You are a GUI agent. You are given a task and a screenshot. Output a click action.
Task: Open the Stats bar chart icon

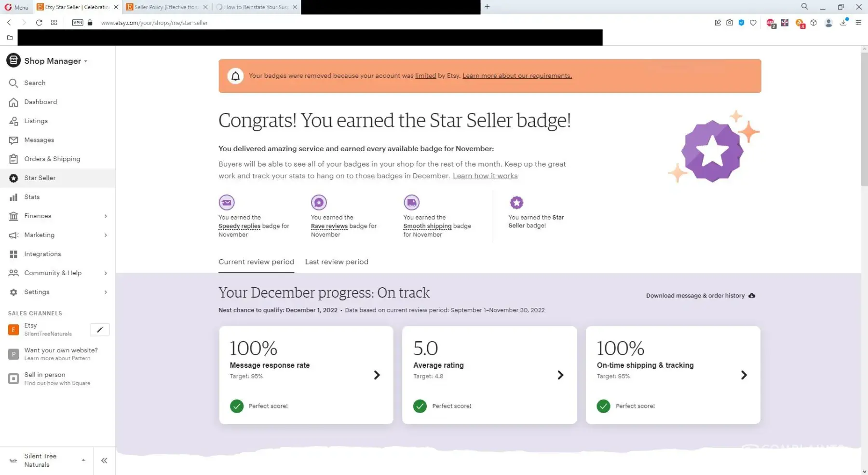[14, 197]
